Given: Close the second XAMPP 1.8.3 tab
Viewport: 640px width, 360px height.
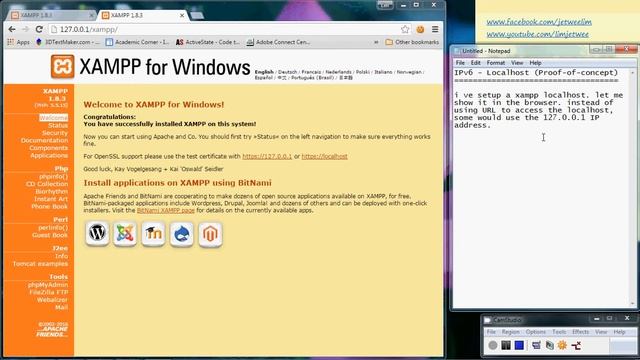Looking at the screenshot, I should click(182, 15).
